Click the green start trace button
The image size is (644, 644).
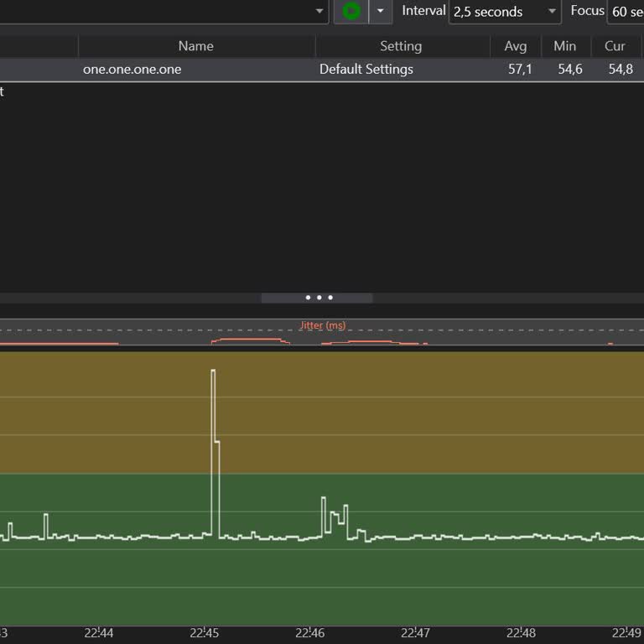click(x=351, y=11)
